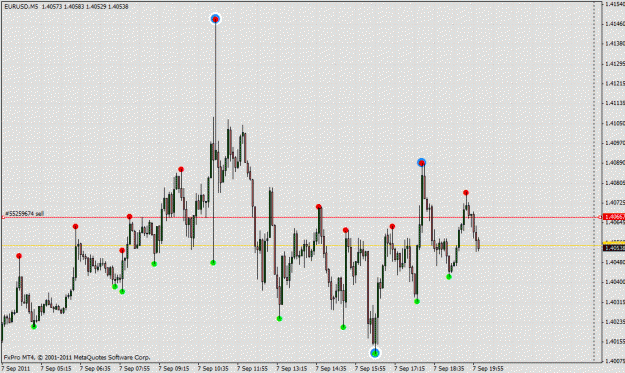
Task: Select blue-ringed red marker atop the tallest spike
Action: click(x=215, y=19)
